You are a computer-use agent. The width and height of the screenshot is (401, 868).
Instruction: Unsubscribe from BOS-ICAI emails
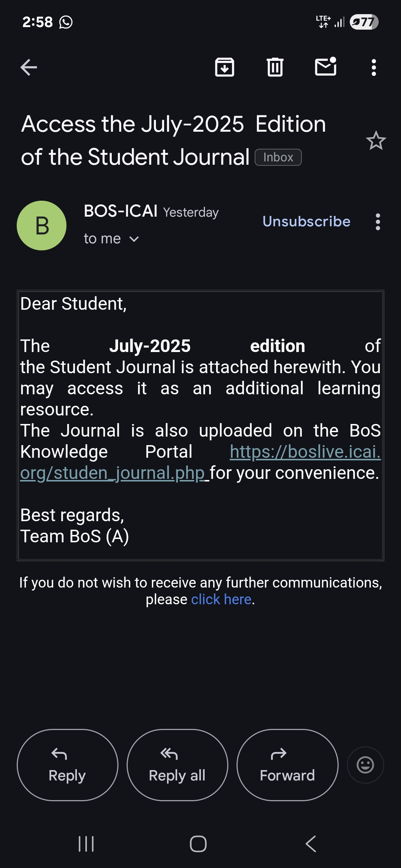(306, 221)
